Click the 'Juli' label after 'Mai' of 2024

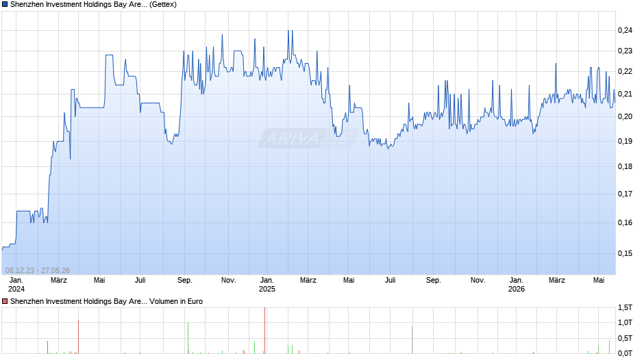(x=140, y=280)
